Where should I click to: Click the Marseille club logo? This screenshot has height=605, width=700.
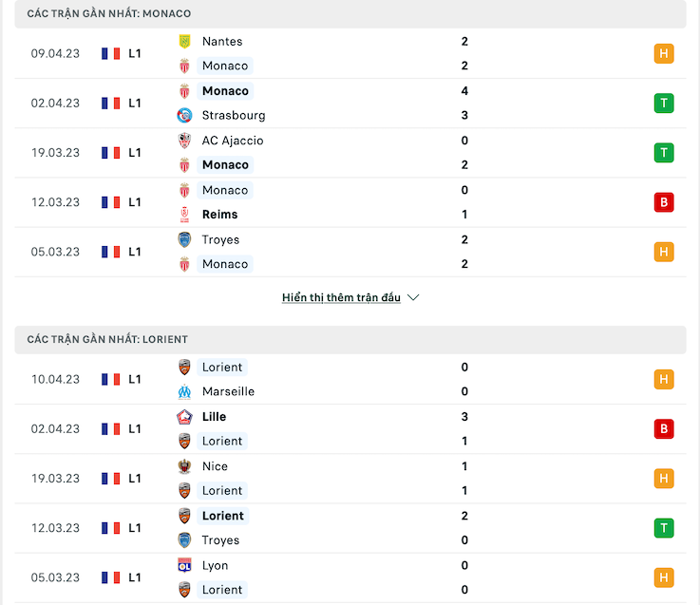[184, 391]
